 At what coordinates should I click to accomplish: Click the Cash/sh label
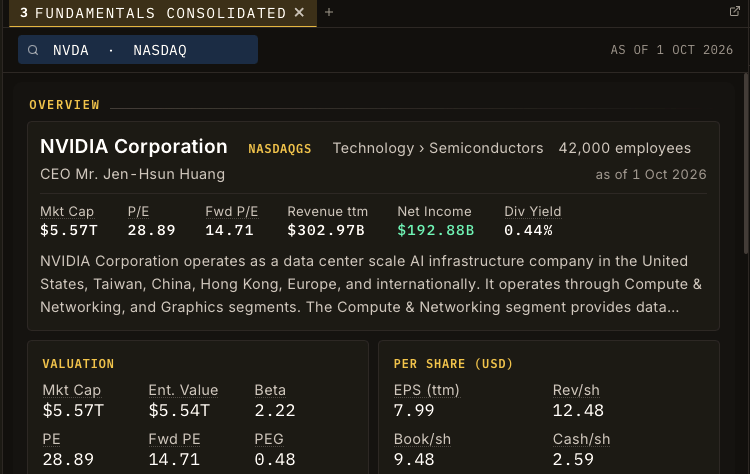click(x=582, y=439)
